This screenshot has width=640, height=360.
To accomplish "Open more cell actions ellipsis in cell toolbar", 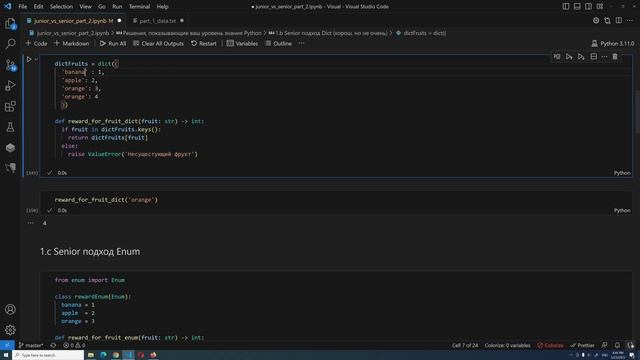I will 604,57.
